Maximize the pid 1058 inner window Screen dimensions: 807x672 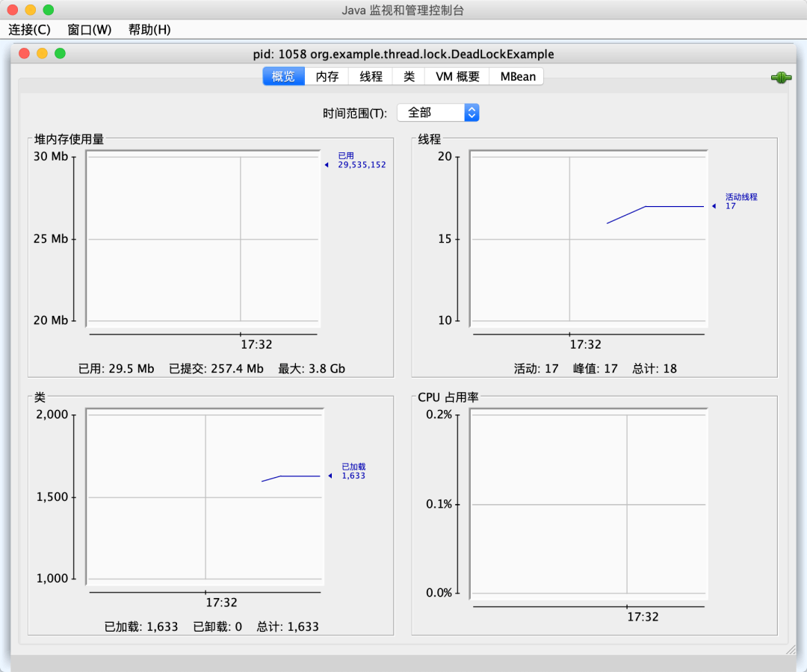tap(61, 54)
